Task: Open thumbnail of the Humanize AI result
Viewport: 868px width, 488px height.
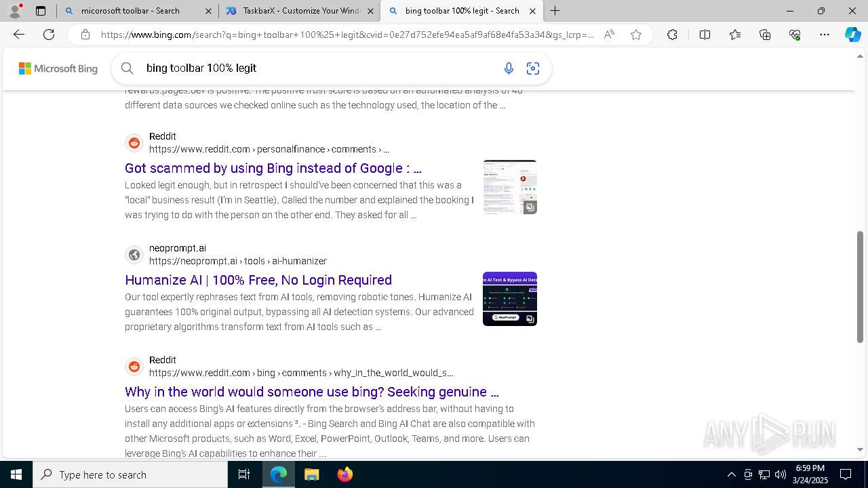Action: point(510,299)
